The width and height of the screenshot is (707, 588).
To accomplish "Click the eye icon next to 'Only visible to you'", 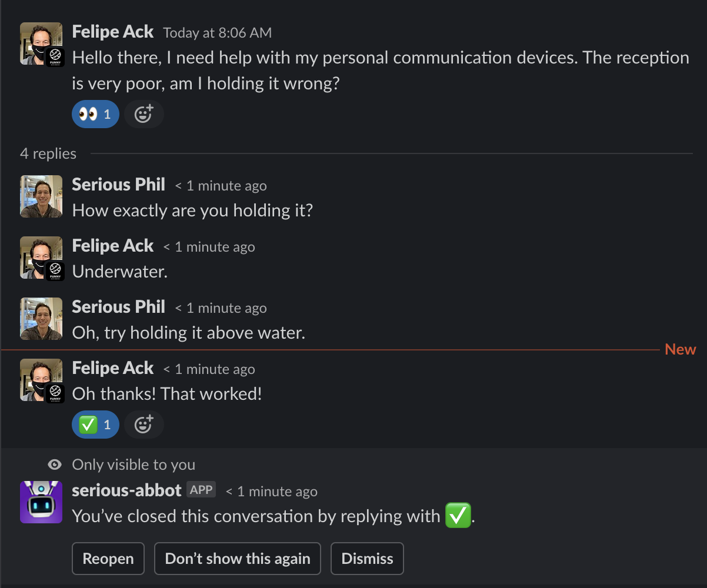I will coord(55,465).
